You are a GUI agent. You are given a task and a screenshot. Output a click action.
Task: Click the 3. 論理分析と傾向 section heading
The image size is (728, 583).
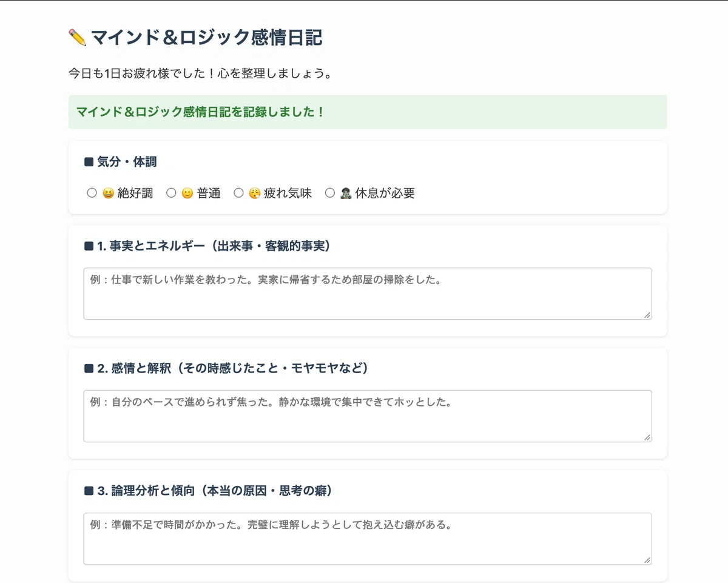[x=208, y=491]
